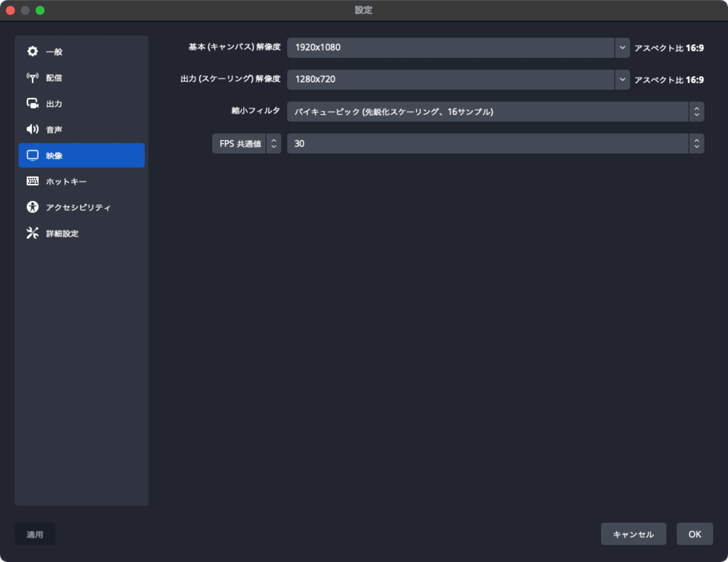
Task: Click the 適用 apply button
Action: (x=35, y=534)
